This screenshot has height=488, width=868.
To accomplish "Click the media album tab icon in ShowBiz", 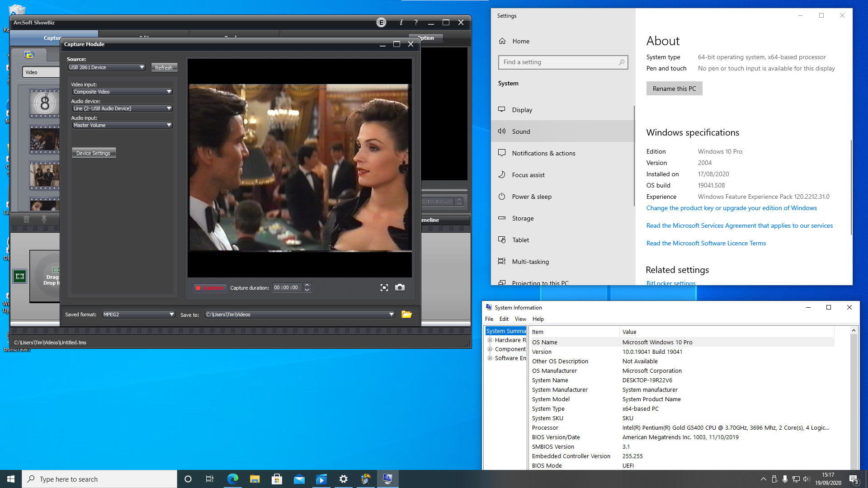I will click(x=29, y=55).
